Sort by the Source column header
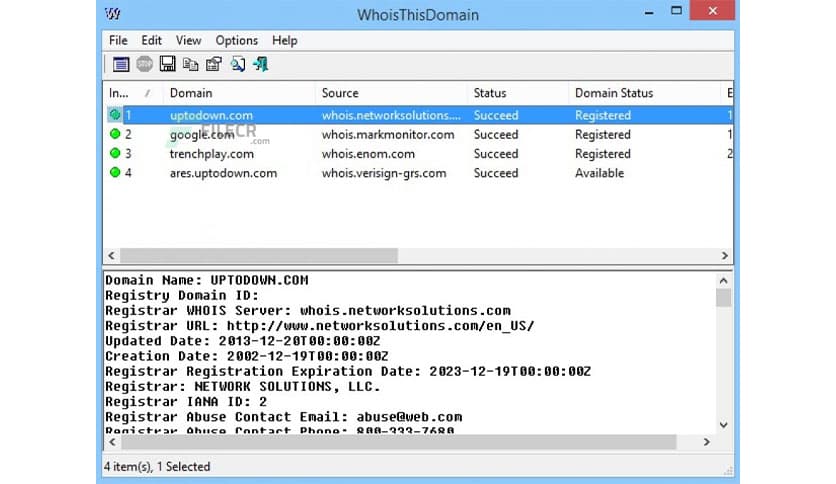 [x=391, y=93]
